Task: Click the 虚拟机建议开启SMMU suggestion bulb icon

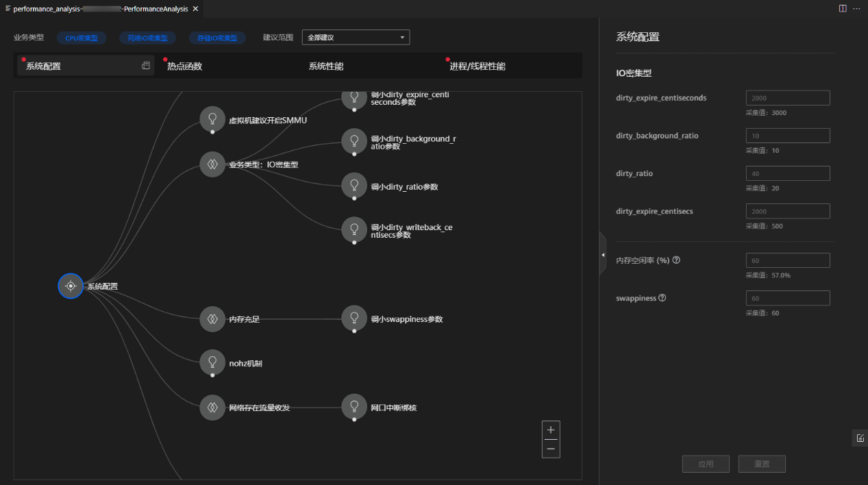Action: [x=212, y=119]
